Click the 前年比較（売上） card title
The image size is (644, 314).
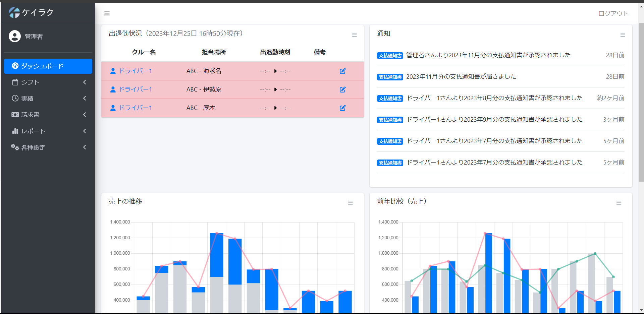point(402,201)
